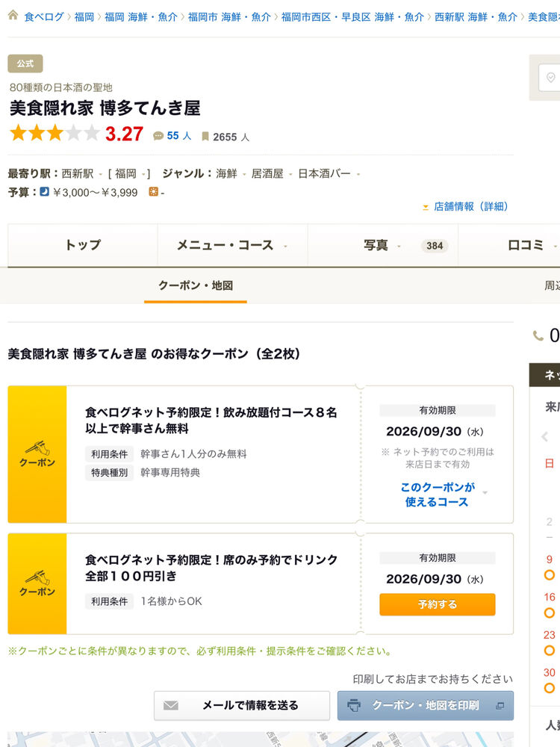Click the 384 photo count badge
This screenshot has height=747, width=560.
click(x=435, y=246)
